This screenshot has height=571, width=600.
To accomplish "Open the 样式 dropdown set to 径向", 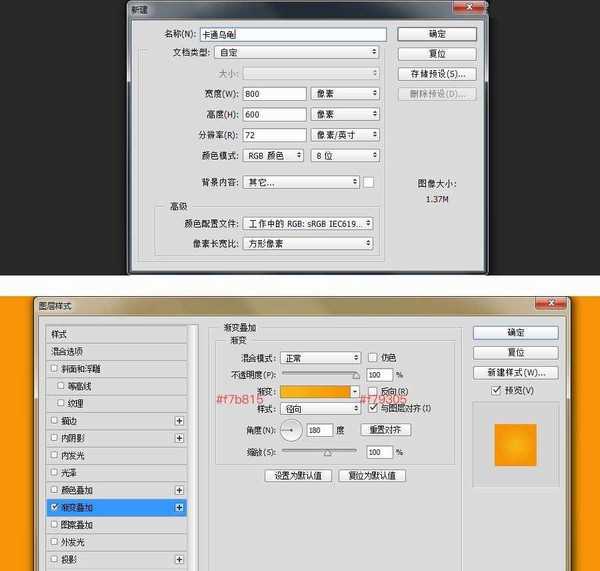I will click(320, 409).
